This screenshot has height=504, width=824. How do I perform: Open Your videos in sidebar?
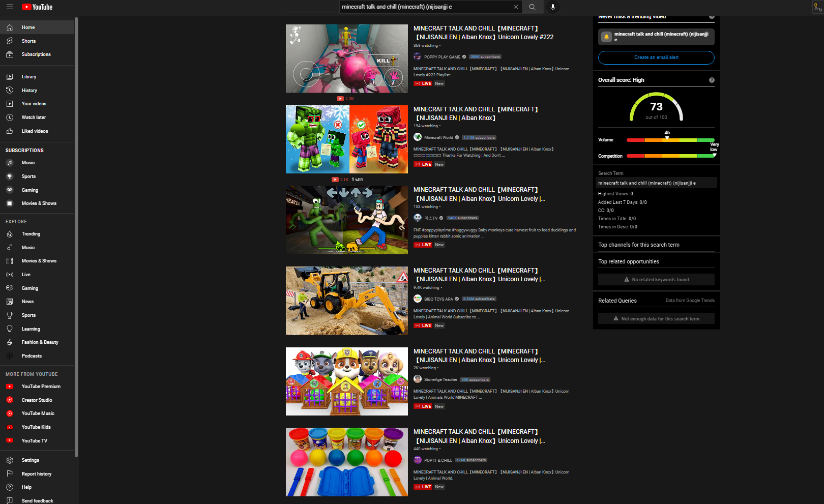(37, 104)
